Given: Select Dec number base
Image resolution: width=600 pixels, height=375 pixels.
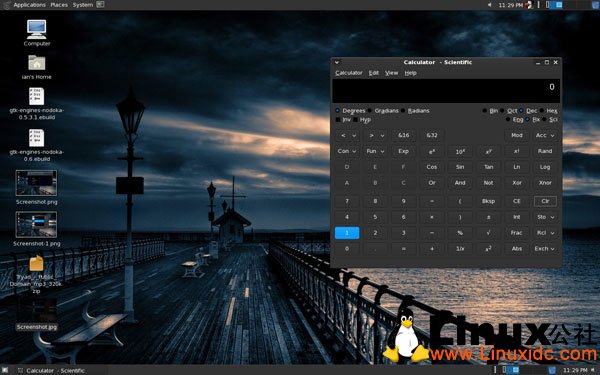Looking at the screenshot, I should 528,111.
